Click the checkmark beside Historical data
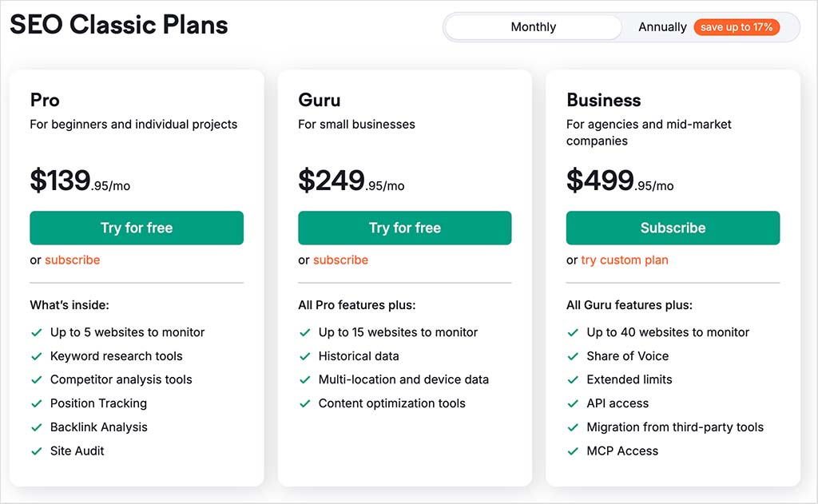Viewport: 818px width, 504px height. click(x=304, y=356)
